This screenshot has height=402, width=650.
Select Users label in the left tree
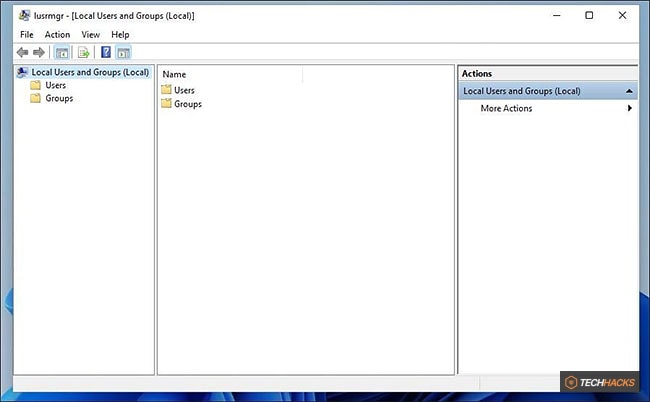tap(56, 85)
